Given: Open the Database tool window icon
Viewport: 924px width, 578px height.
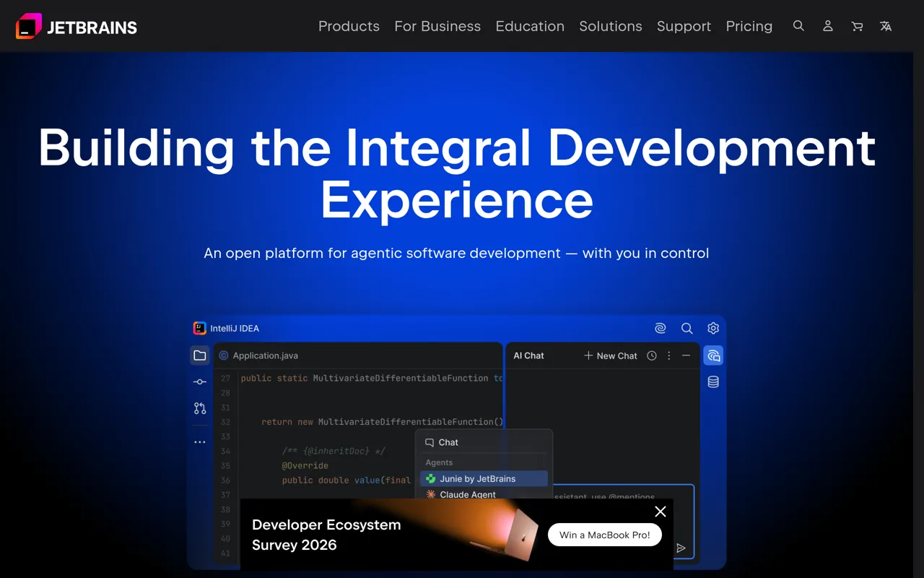Looking at the screenshot, I should pos(713,381).
